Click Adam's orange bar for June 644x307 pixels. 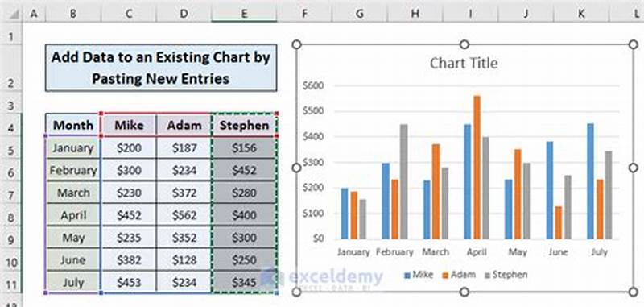[559, 222]
